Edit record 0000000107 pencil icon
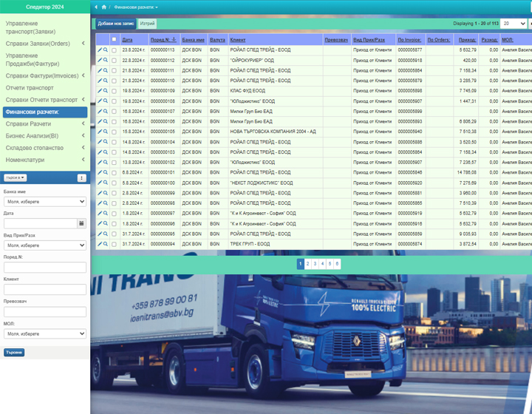The image size is (532, 414). coord(100,111)
